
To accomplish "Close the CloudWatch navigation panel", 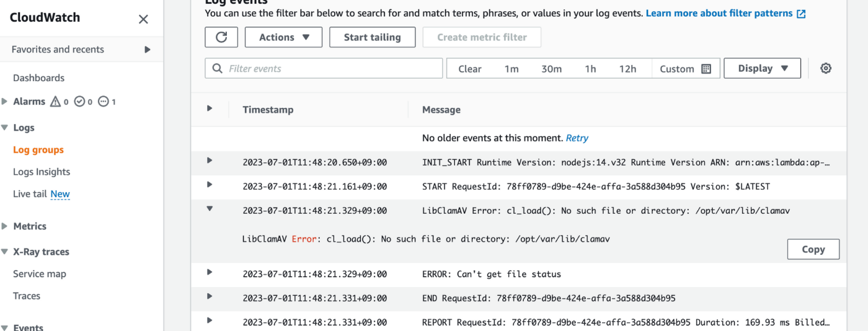I will (x=143, y=19).
